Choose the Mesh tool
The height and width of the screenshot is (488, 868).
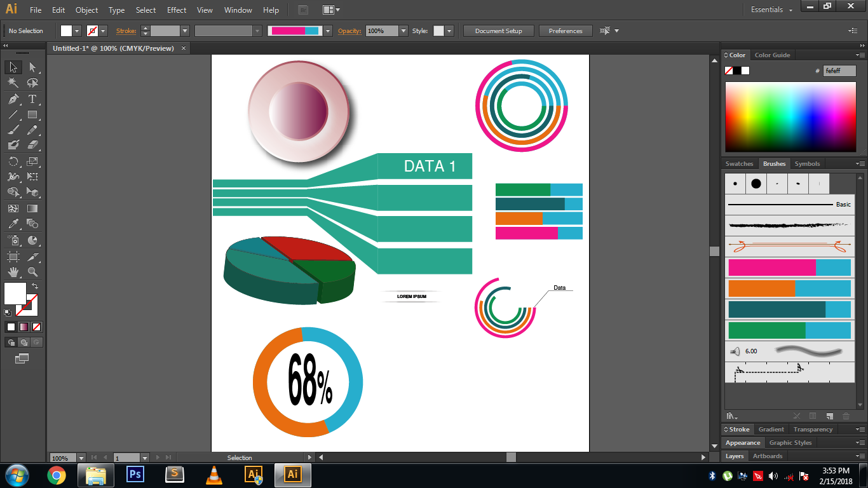(x=13, y=208)
